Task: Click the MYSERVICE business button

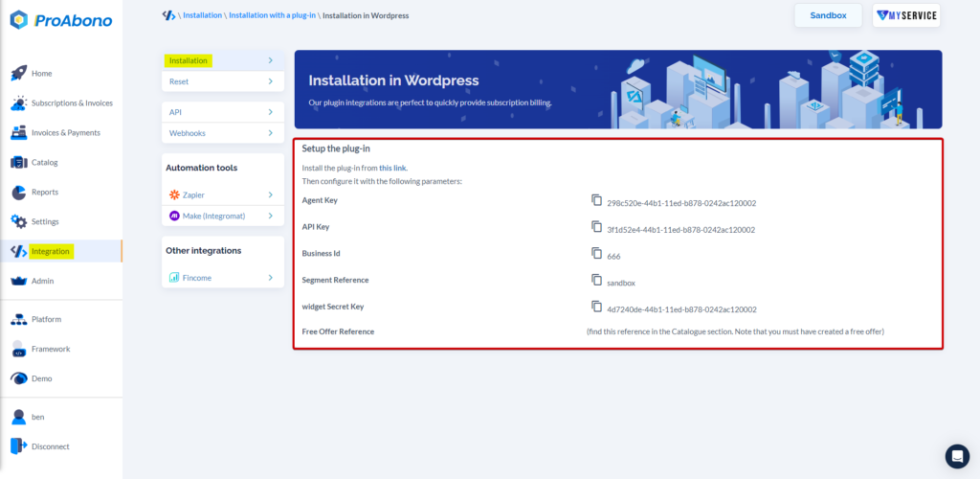Action: click(x=906, y=15)
